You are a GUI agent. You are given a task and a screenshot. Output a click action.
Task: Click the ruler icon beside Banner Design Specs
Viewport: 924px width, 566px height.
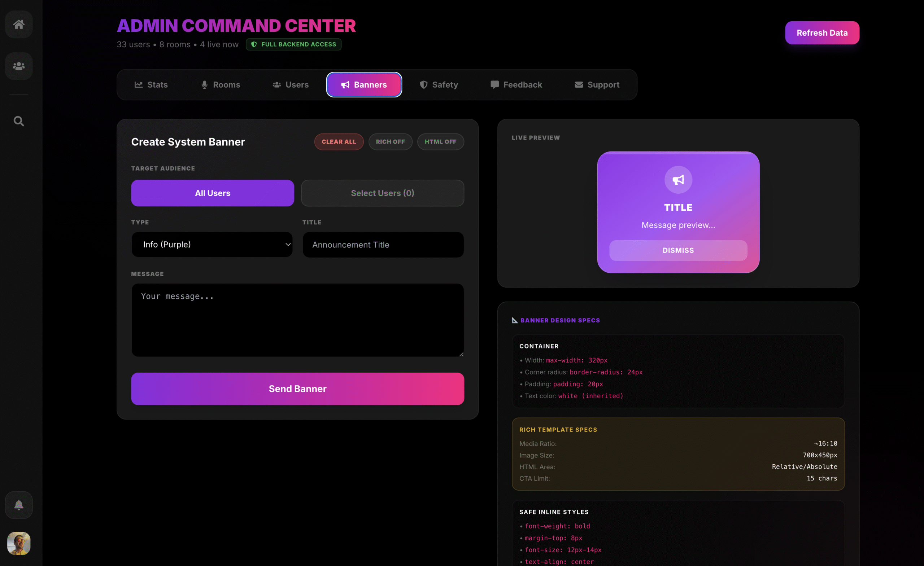(x=514, y=320)
